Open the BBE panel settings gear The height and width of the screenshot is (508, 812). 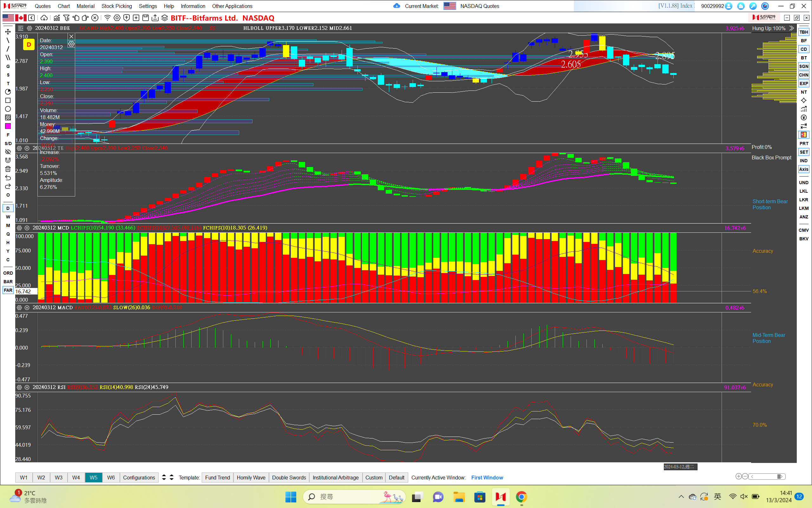(x=29, y=28)
